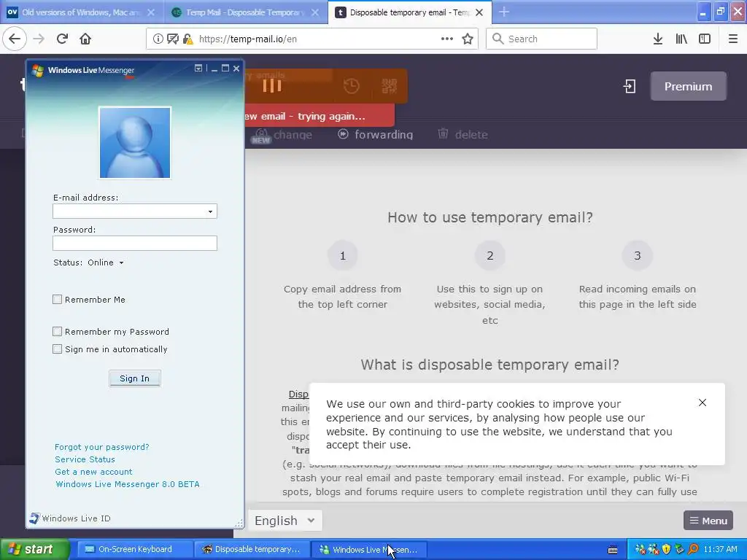Click the Sign In button
747x560 pixels.
point(135,378)
